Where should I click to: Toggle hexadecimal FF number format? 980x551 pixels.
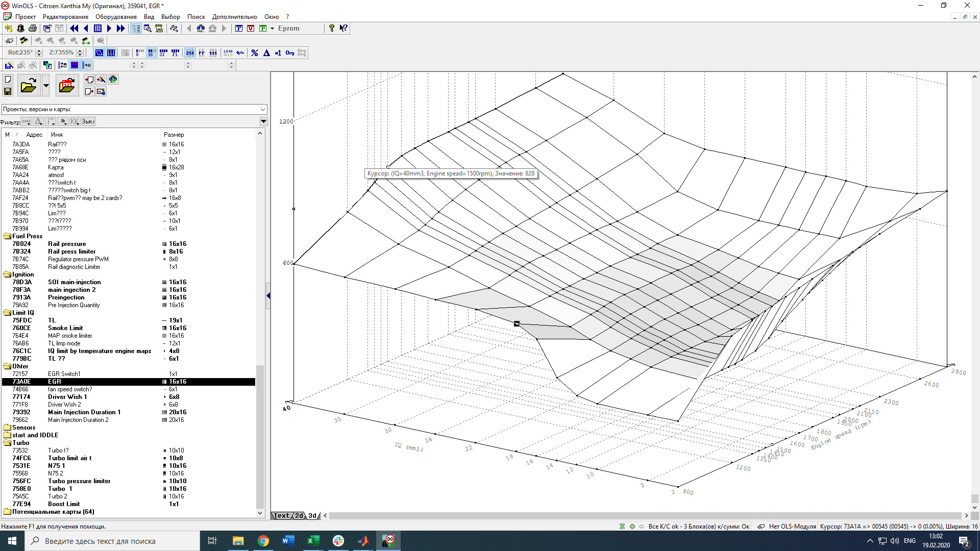click(x=202, y=53)
